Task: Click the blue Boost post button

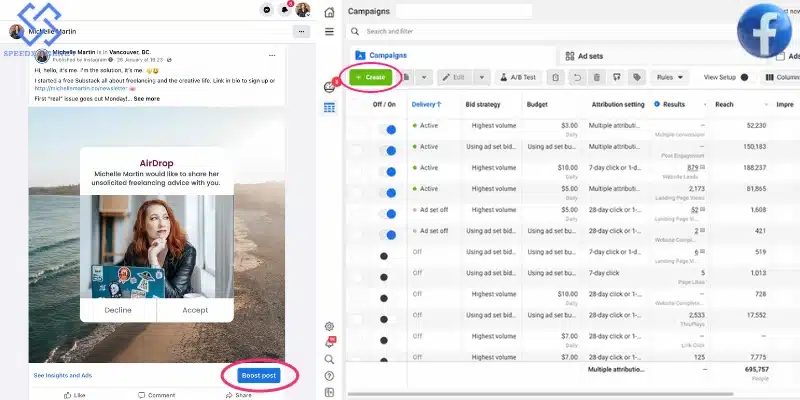Action: click(x=259, y=375)
